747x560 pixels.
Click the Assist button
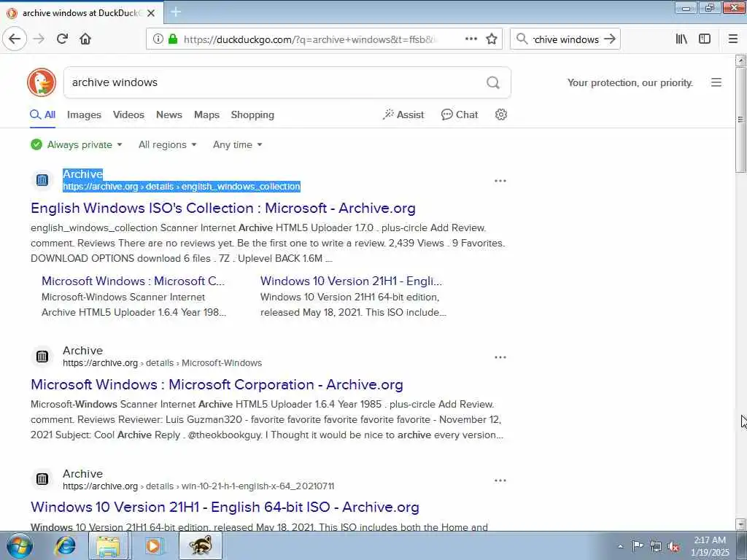pos(403,114)
